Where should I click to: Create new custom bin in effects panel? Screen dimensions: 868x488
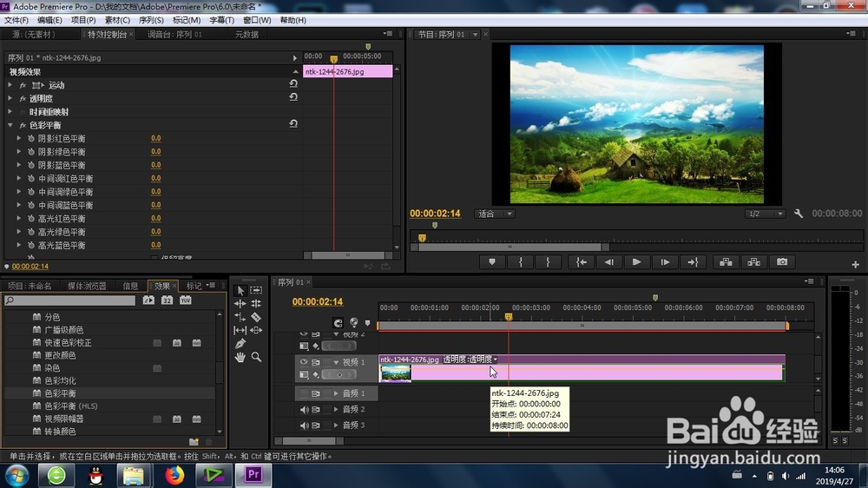coord(194,441)
